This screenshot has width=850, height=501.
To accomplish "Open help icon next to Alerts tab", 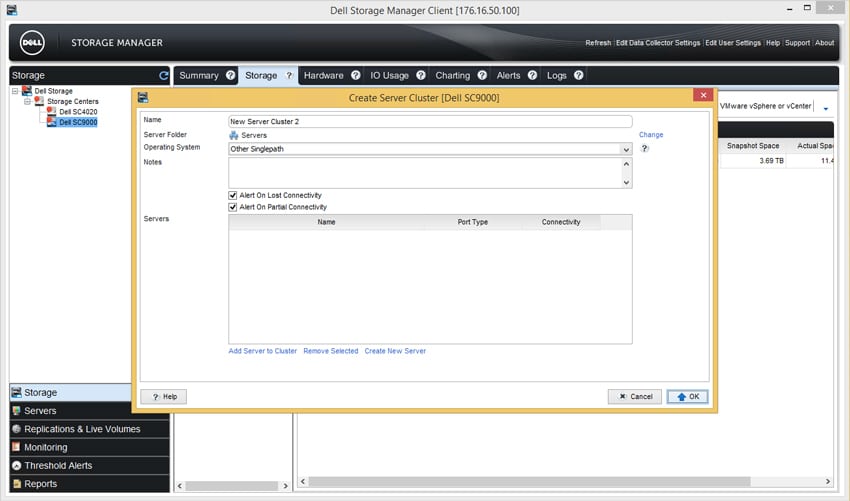I will pos(532,75).
